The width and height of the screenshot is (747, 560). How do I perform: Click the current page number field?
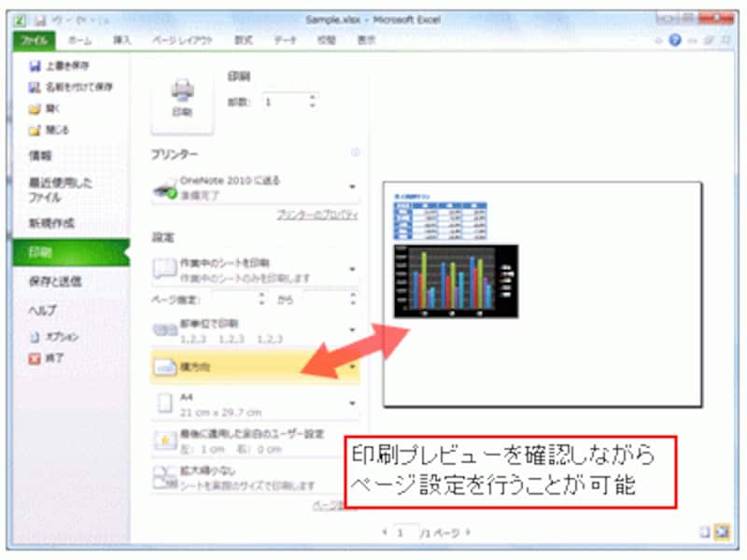click(406, 532)
